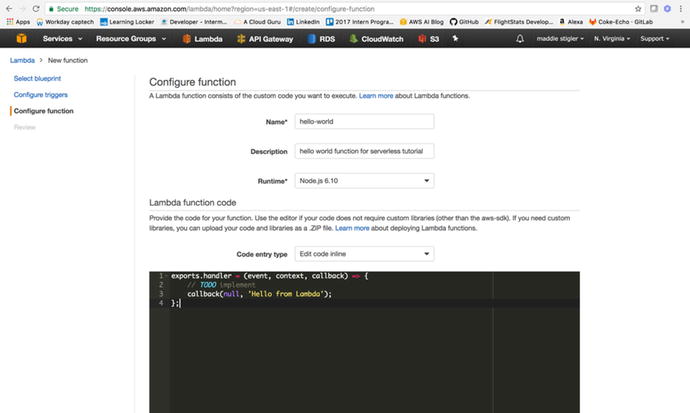Click Learn more about Lambda functions
This screenshot has height=413, width=690.
376,96
